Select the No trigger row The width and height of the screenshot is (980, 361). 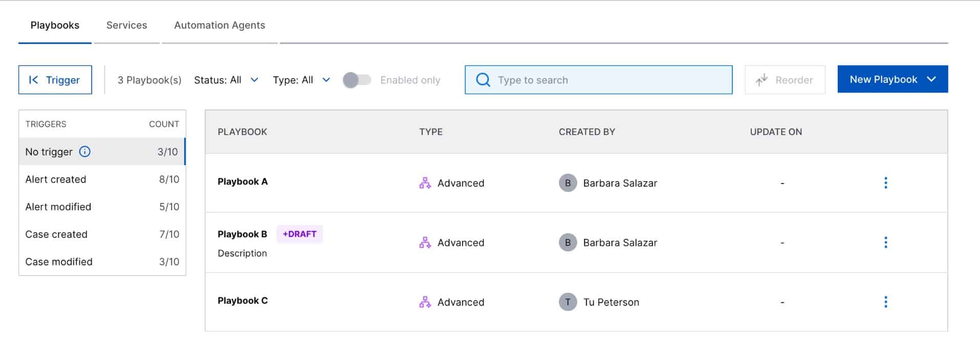pyautogui.click(x=102, y=151)
